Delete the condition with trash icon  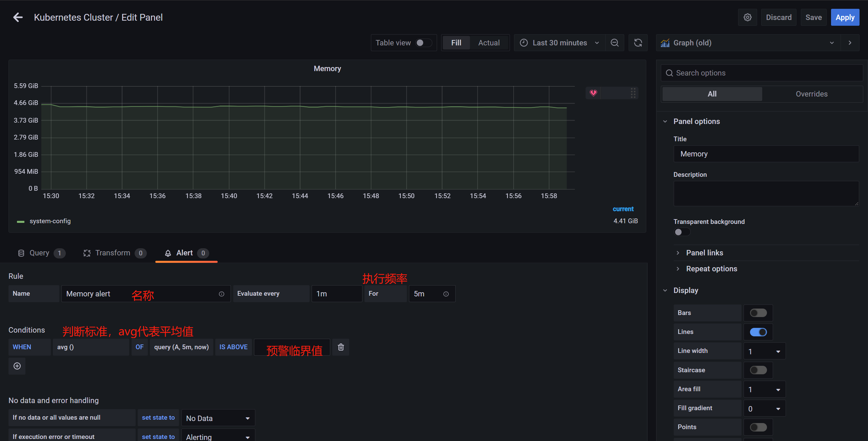pos(341,347)
